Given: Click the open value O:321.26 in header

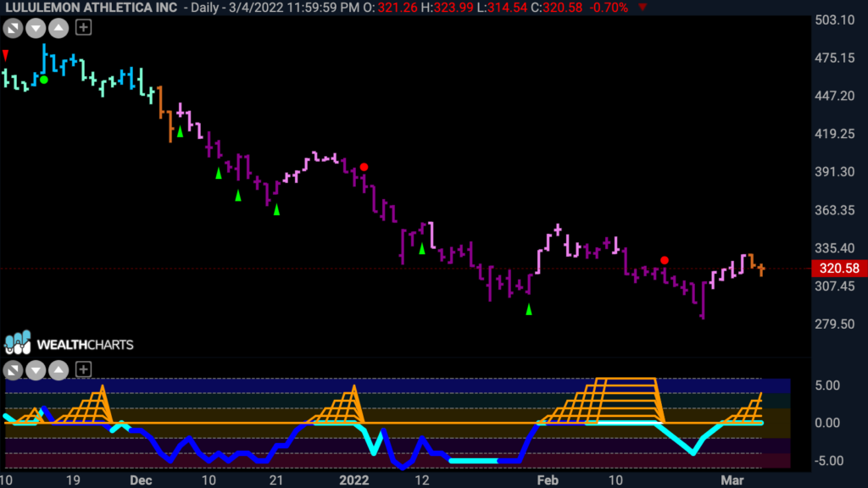Looking at the screenshot, I should pyautogui.click(x=388, y=8).
